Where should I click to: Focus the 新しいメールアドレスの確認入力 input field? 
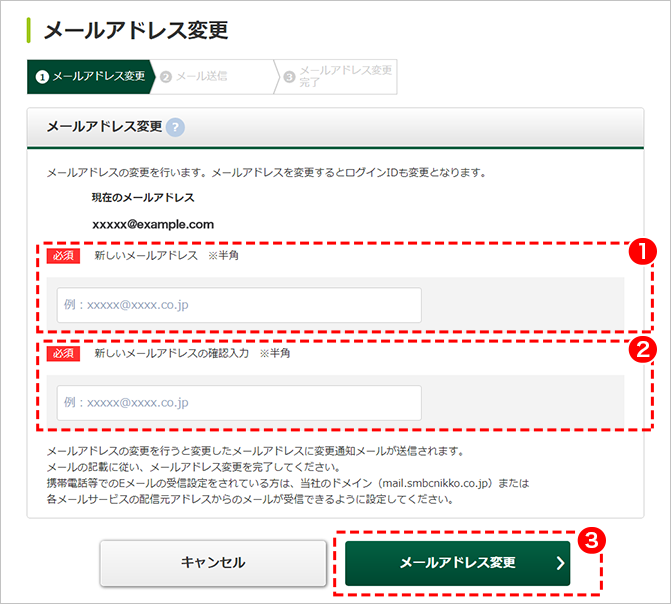pyautogui.click(x=239, y=403)
